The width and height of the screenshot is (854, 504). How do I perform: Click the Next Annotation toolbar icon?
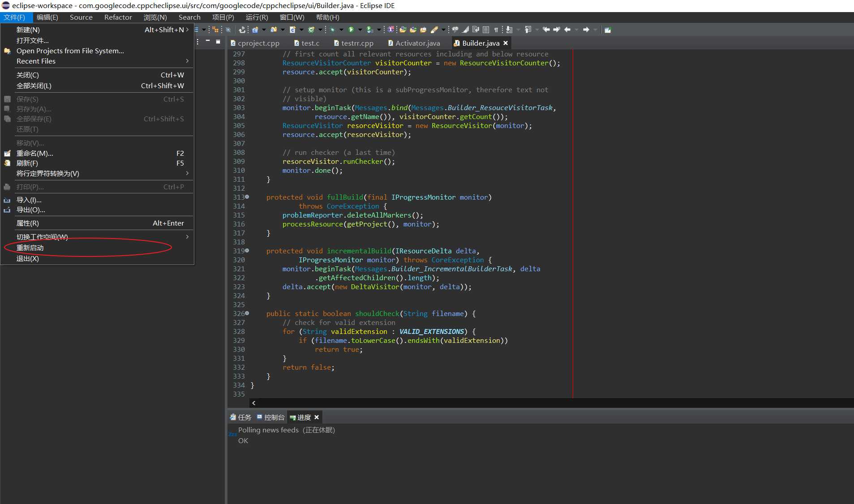click(509, 30)
